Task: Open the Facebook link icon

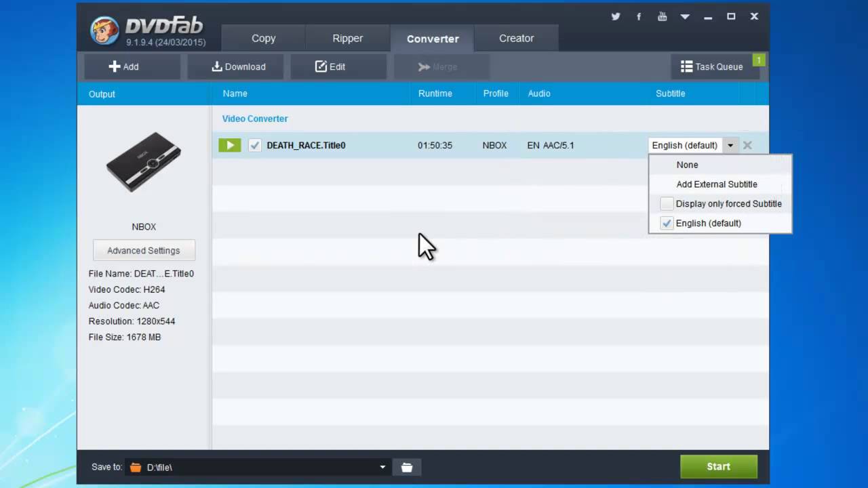Action: 639,17
